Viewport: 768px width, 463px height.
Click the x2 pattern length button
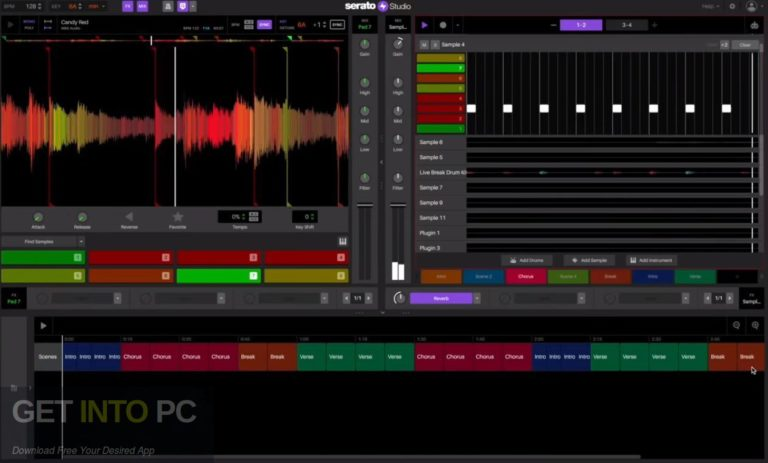click(724, 45)
